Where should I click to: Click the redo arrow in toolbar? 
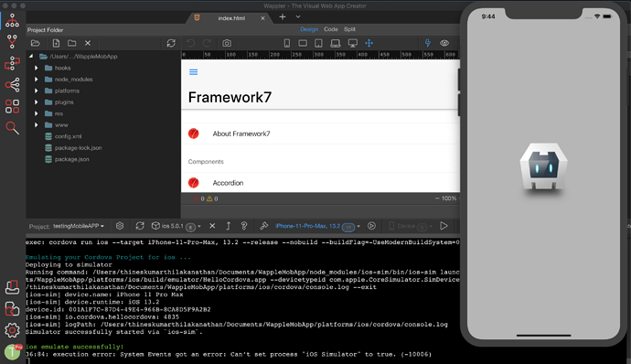(207, 43)
